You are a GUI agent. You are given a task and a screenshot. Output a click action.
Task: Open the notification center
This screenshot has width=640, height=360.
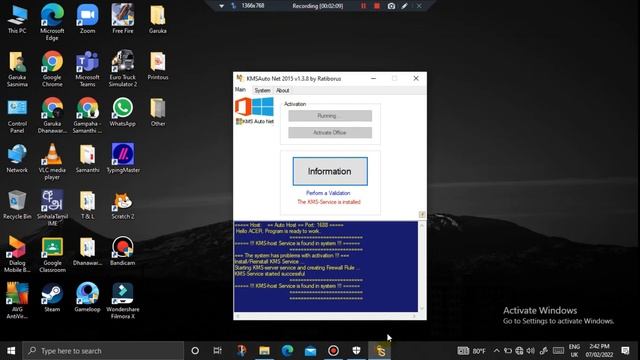tap(625, 351)
